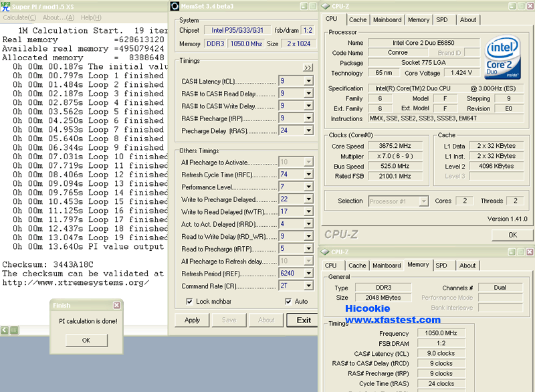The width and height of the screenshot is (535, 392).
Task: Switch to About tab in top CPU-Z
Action: 467,20
